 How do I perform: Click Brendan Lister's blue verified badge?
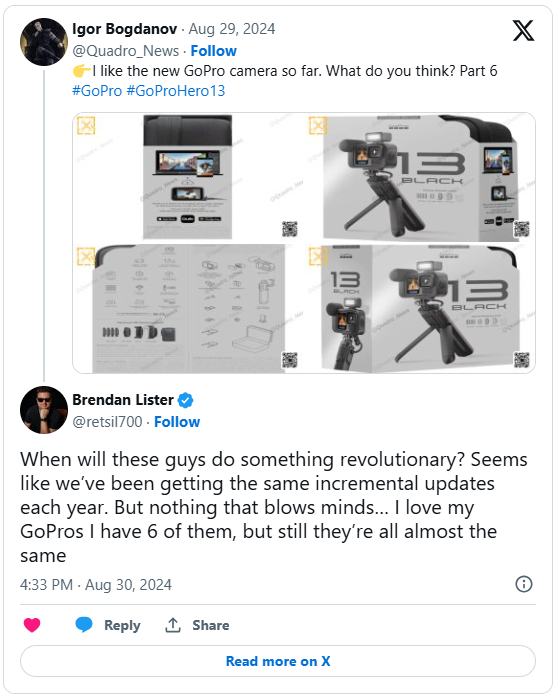[x=185, y=400]
